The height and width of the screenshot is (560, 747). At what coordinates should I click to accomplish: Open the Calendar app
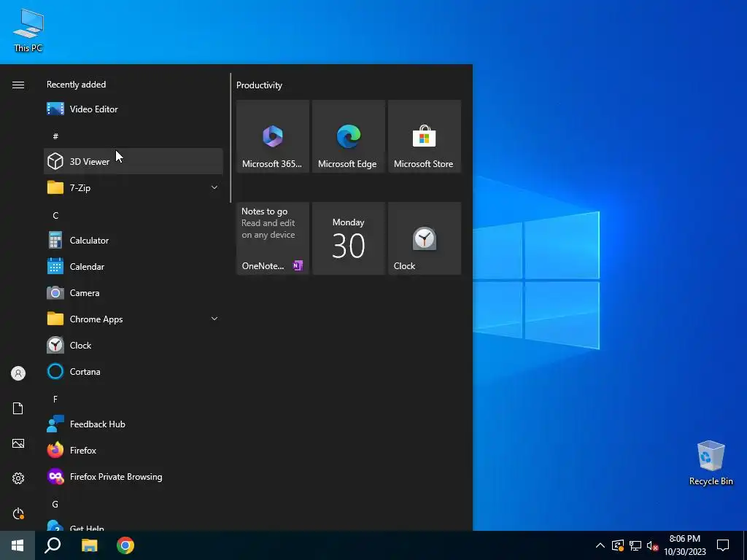point(133,267)
